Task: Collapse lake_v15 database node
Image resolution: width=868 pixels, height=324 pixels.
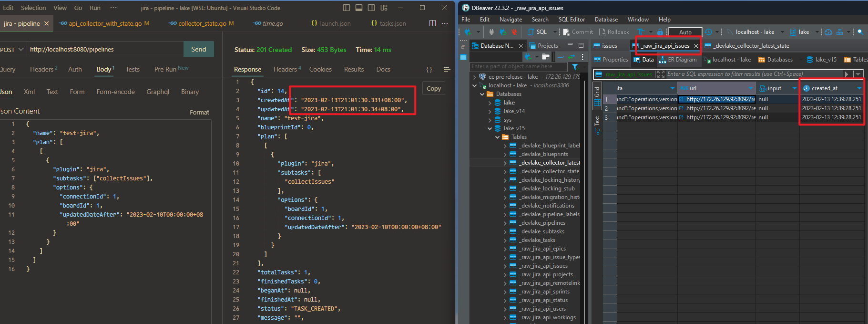Action: click(490, 128)
